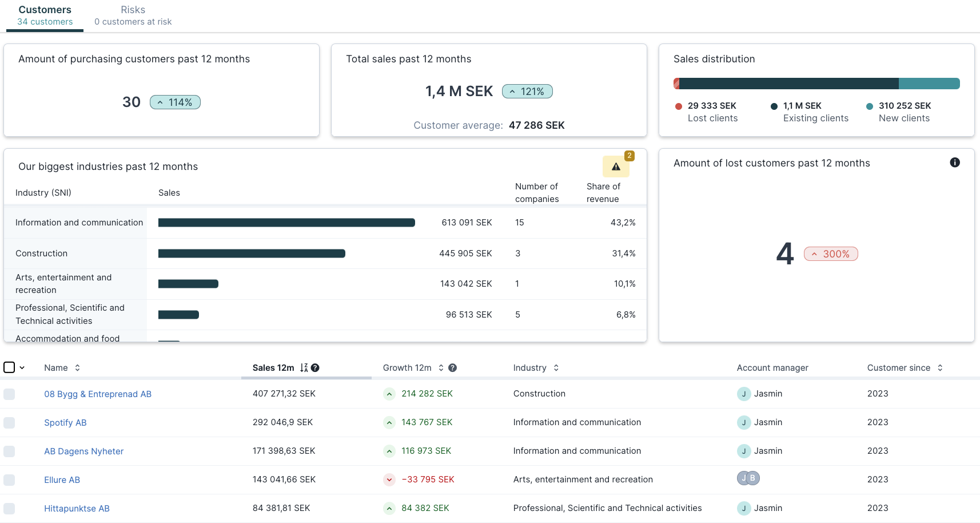980x523 pixels.
Task: Open the warning alert icon with badge 2
Action: point(616,167)
